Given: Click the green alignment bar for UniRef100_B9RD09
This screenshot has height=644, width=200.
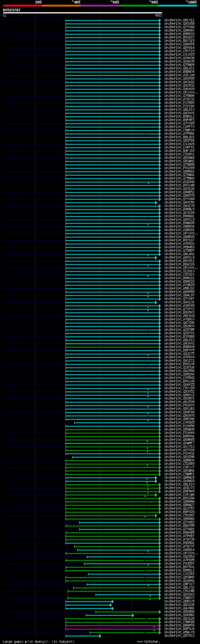Looking at the screenshot, I should click(x=113, y=347).
